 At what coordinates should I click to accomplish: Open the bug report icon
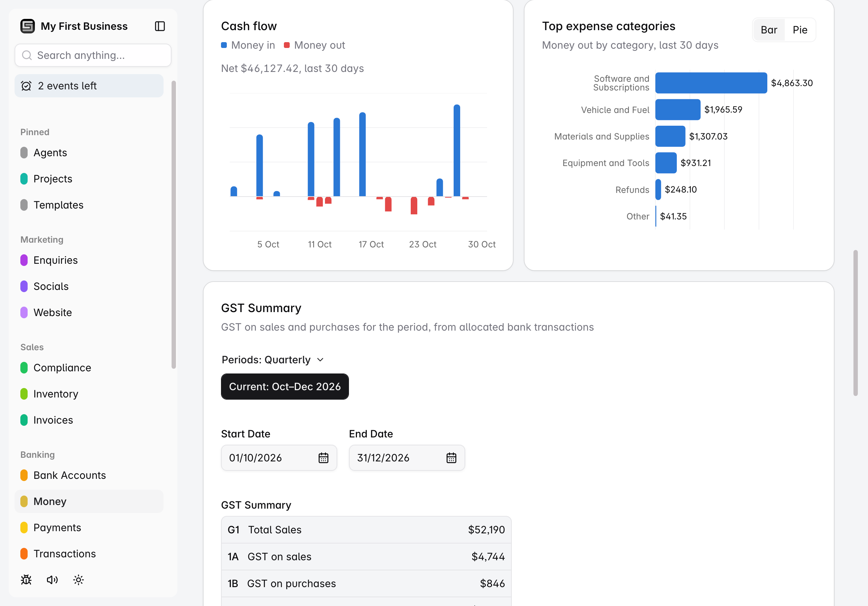click(26, 579)
